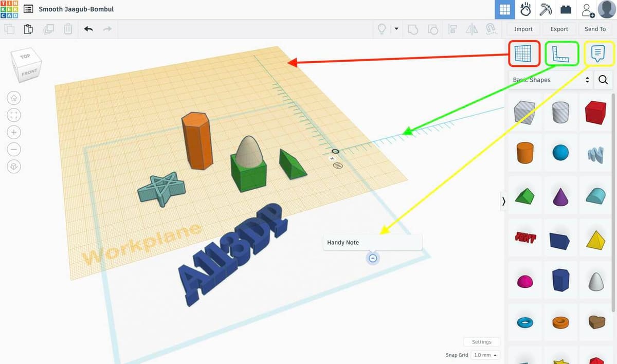Click the Group shapes icon
Screen dimensions: 617x364
click(x=413, y=29)
